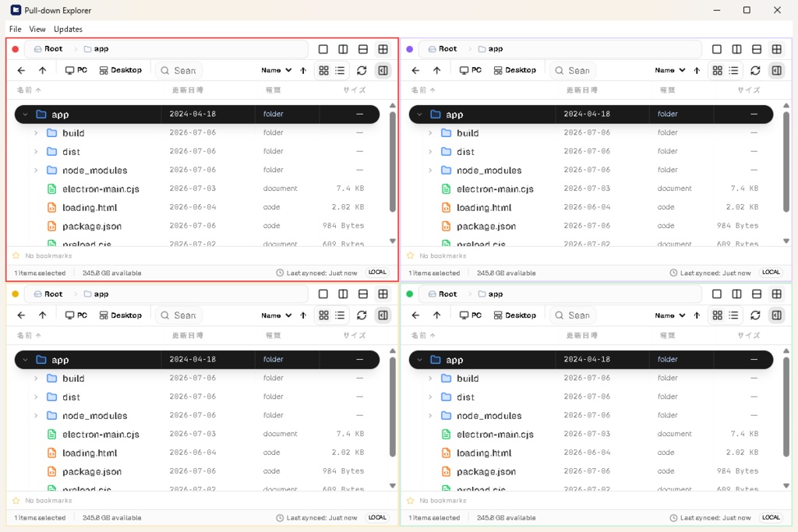This screenshot has height=532, width=798.
Task: Go back in bottom-left pane
Action: tap(21, 315)
